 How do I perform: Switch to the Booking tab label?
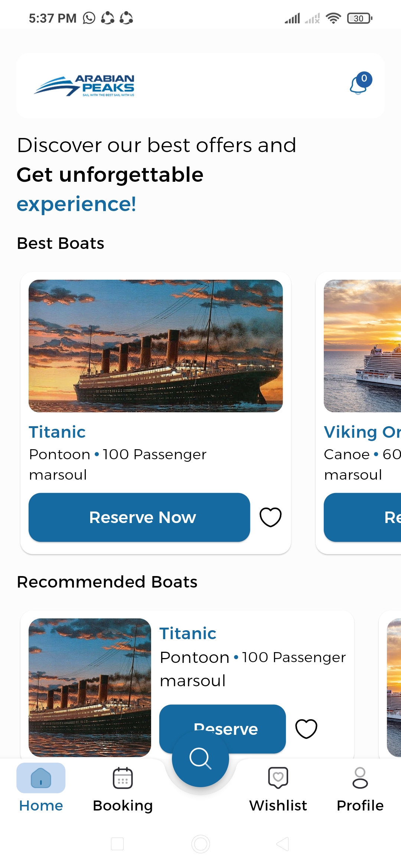(x=123, y=806)
